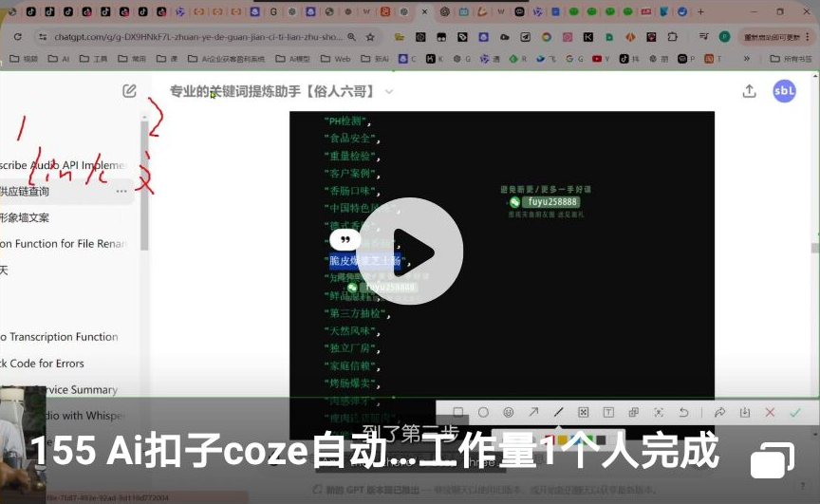This screenshot has height=504, width=820.
Task: Select the rectangle annotation tool
Action: (458, 413)
